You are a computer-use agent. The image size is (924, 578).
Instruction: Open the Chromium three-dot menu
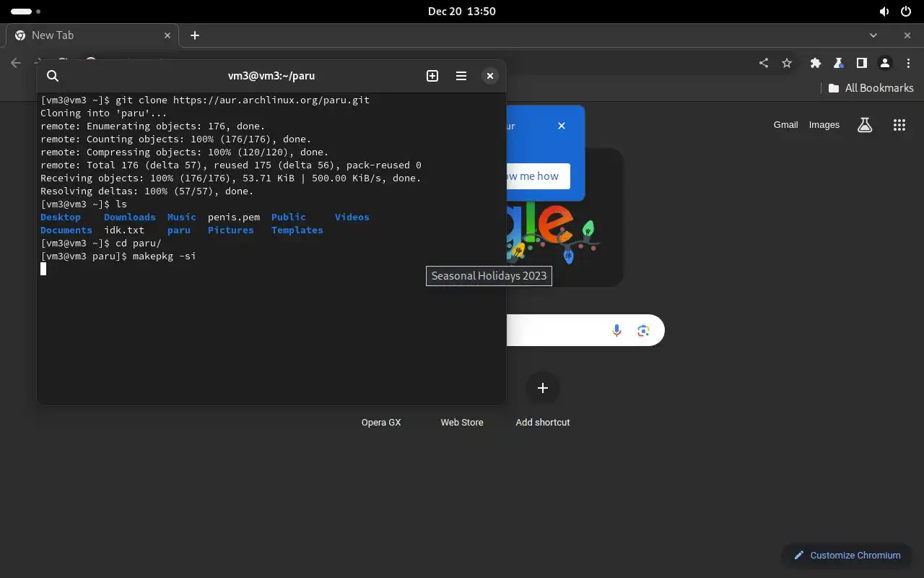(908, 63)
